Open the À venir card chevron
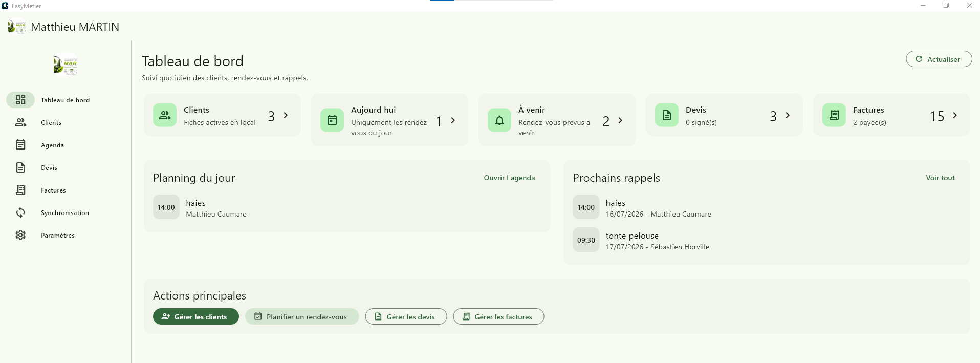Screen dimensions: 980x363 tap(620, 120)
